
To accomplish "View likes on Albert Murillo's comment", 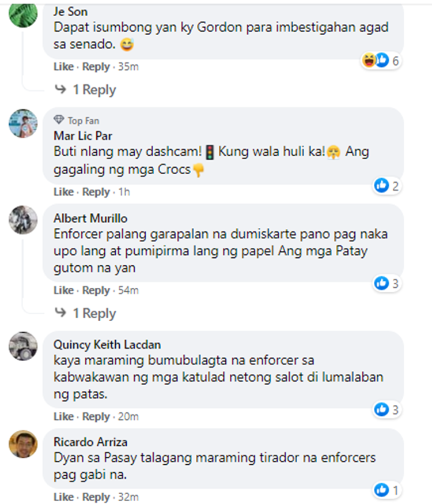I will coord(387,284).
